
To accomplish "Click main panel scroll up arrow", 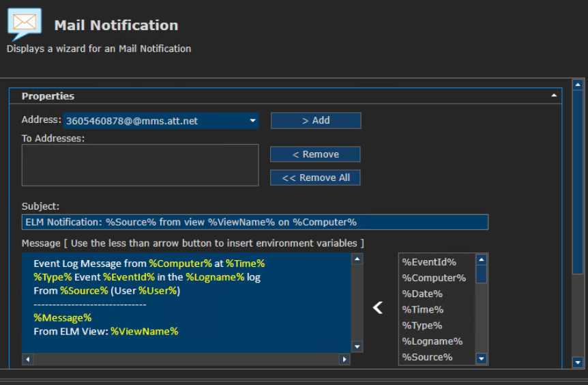I will 578,85.
